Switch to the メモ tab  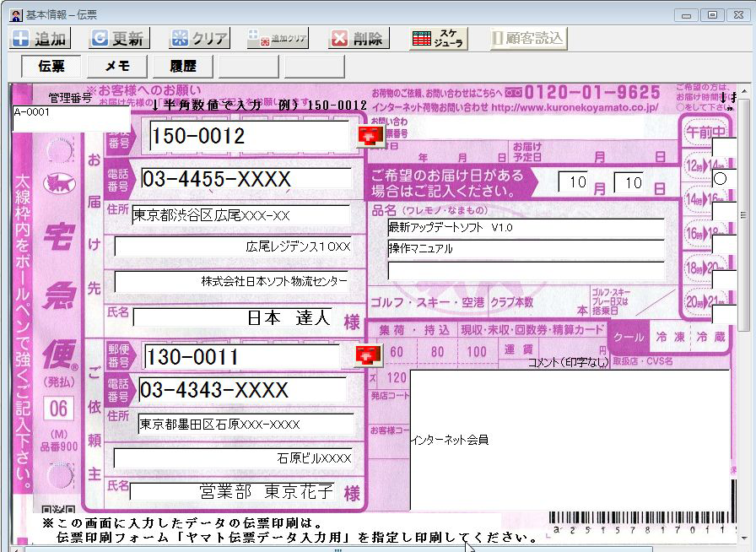click(117, 66)
